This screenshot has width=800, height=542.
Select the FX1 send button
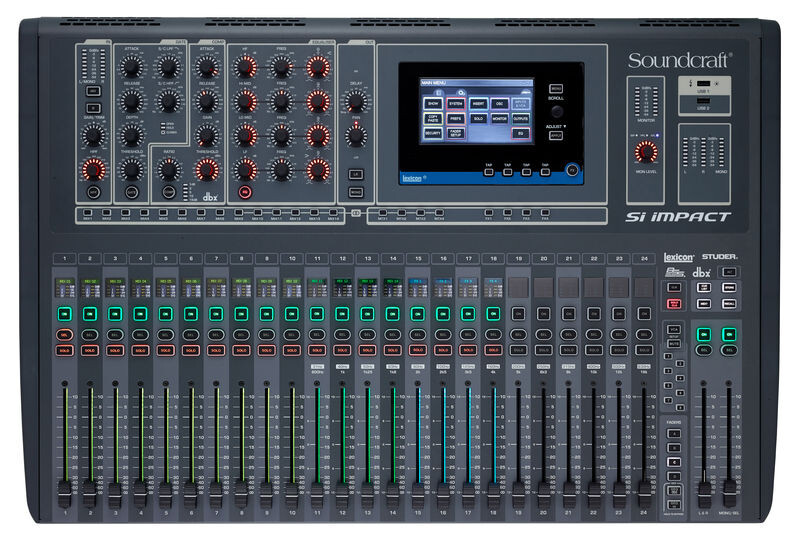[489, 212]
